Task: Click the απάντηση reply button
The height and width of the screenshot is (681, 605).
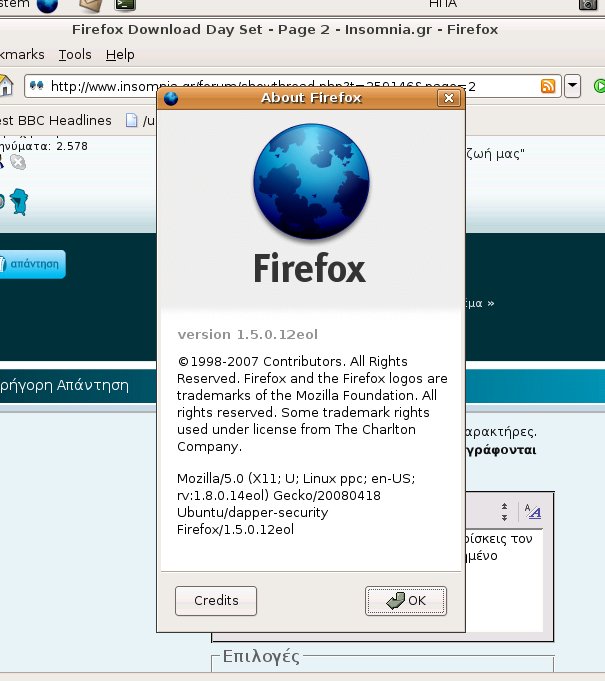Action: tap(33, 264)
